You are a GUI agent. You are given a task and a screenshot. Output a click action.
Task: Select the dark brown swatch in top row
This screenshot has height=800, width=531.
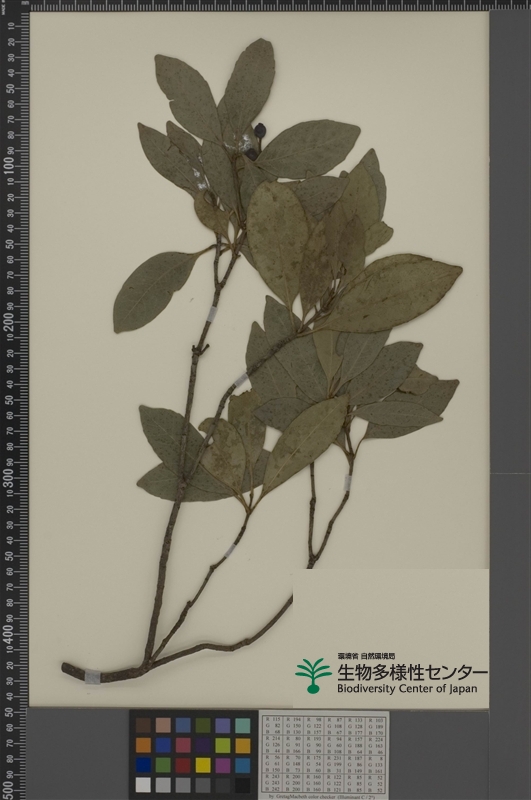143,726
